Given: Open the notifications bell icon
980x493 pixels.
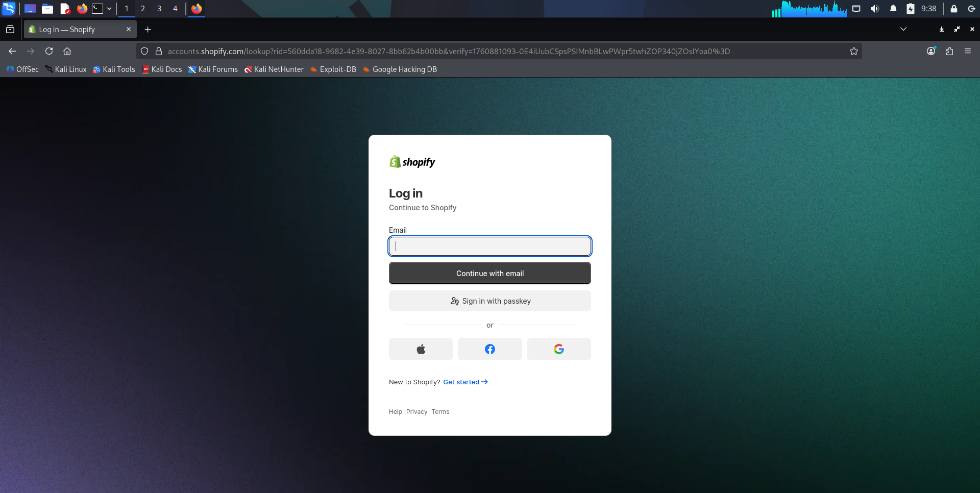Looking at the screenshot, I should [893, 9].
